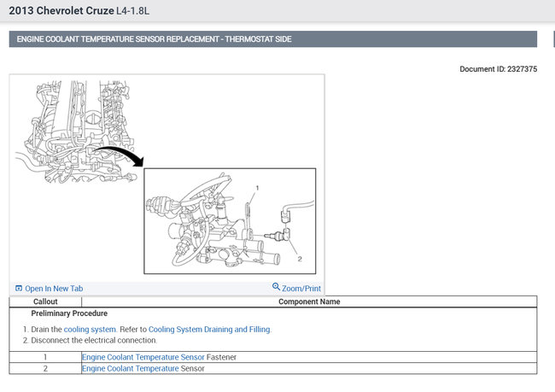Click the thermostat housing detail inset
Image resolution: width=555 pixels, height=392 pixels.
(230, 221)
